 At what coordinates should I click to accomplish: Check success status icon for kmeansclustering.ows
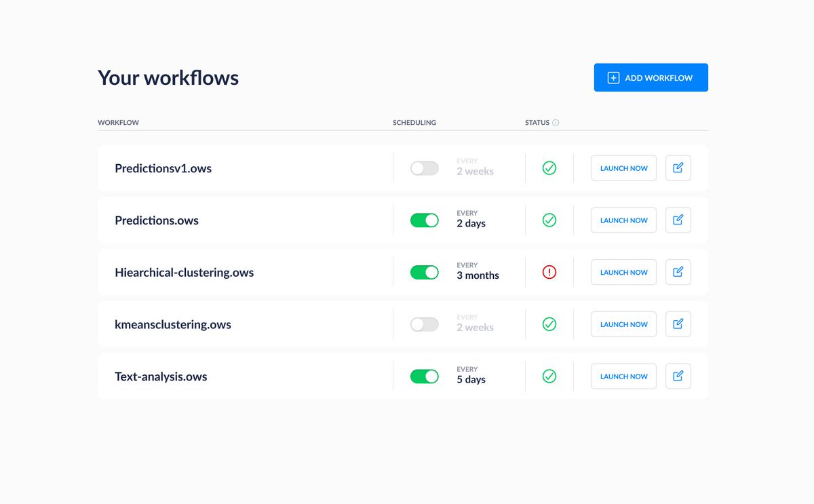tap(549, 324)
